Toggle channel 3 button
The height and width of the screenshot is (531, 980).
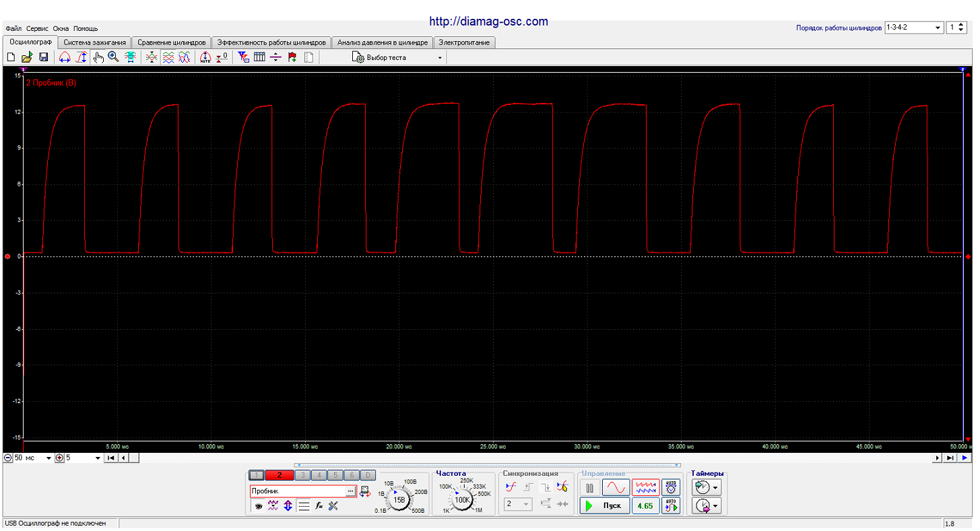(302, 475)
